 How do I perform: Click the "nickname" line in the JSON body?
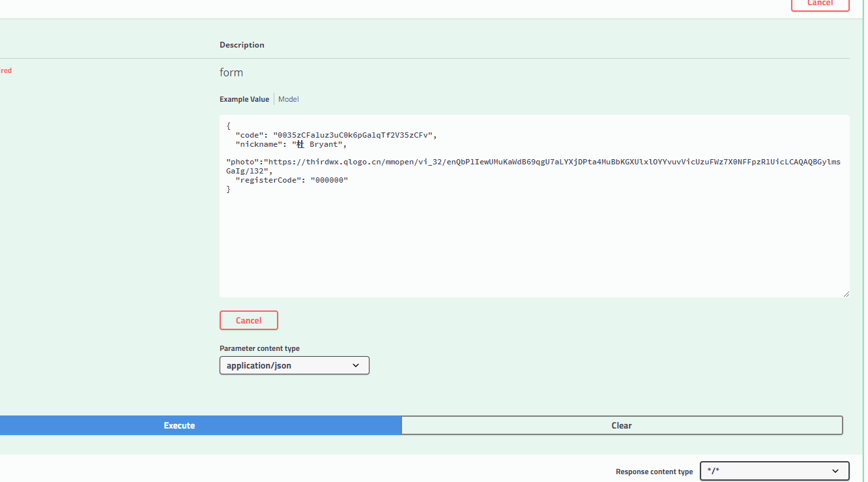291,144
